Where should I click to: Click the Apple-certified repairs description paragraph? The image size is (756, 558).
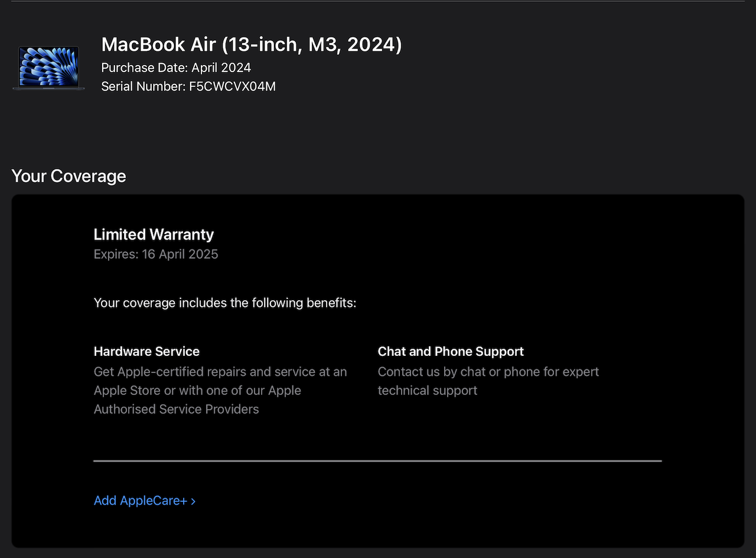click(220, 390)
